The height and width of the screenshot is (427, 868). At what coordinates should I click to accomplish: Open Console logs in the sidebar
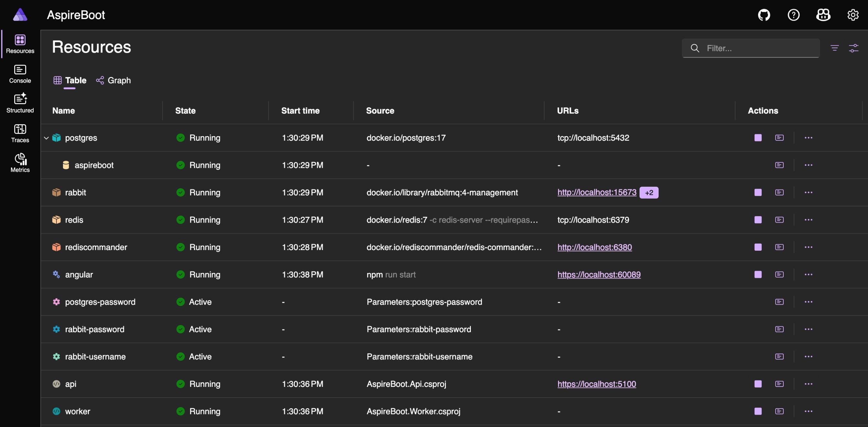pyautogui.click(x=20, y=74)
